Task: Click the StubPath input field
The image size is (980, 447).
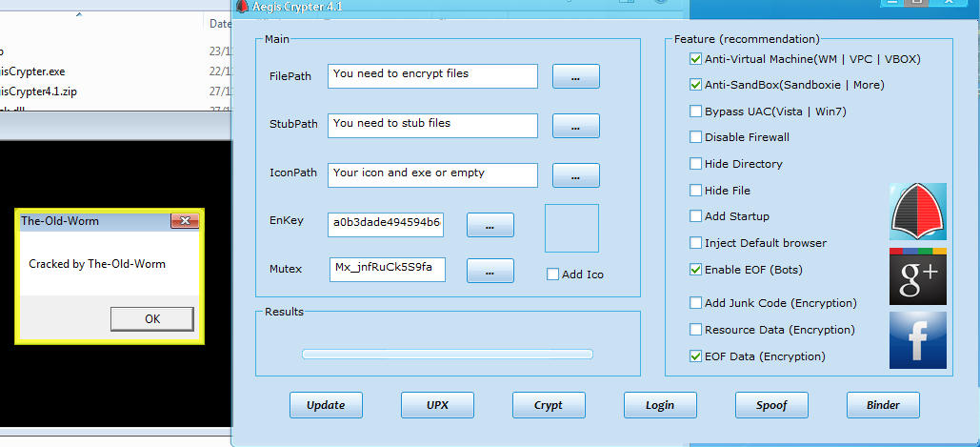Action: click(432, 126)
